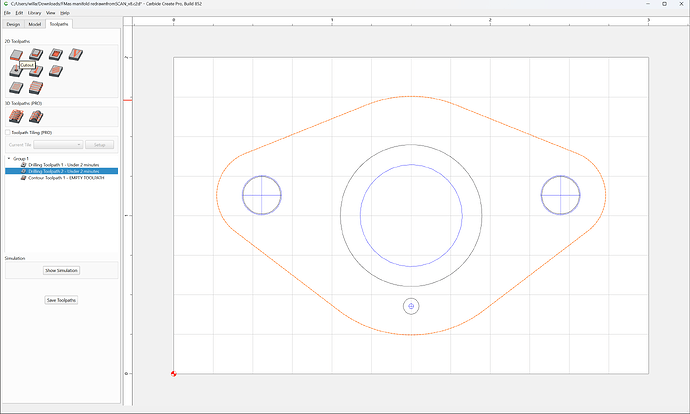Click the Save Toolpaths button
Screen dimensions: 690x414
(x=62, y=300)
